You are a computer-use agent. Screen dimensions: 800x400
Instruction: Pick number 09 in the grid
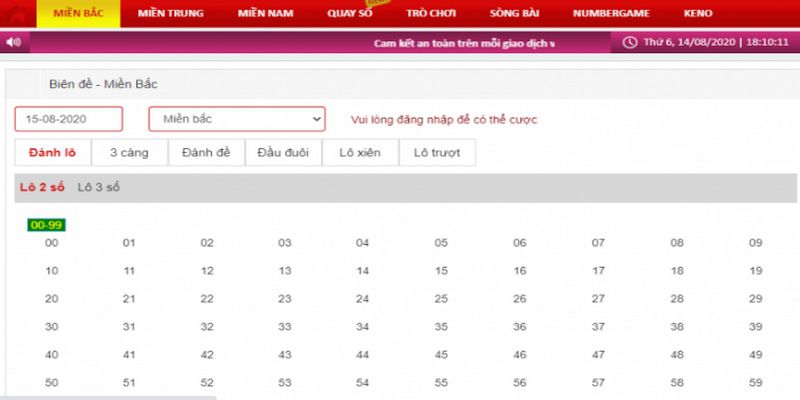(x=755, y=243)
